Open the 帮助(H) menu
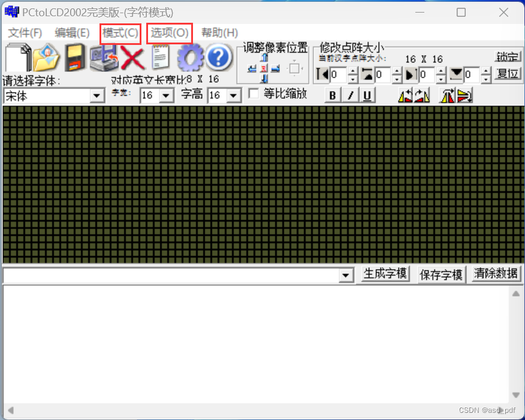Image resolution: width=525 pixels, height=420 pixels. (219, 33)
